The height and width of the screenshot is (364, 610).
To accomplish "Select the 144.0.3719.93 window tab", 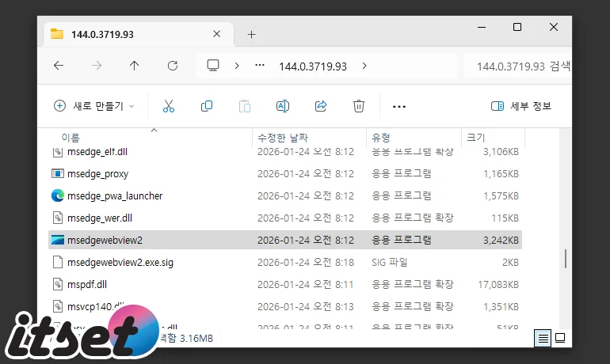I will [139, 34].
